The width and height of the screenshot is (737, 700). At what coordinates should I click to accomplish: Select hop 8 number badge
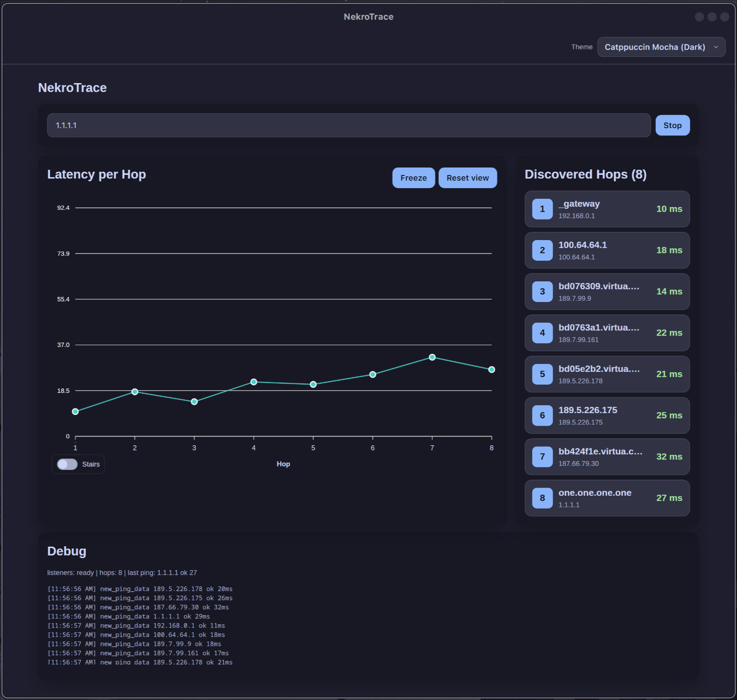pos(542,498)
